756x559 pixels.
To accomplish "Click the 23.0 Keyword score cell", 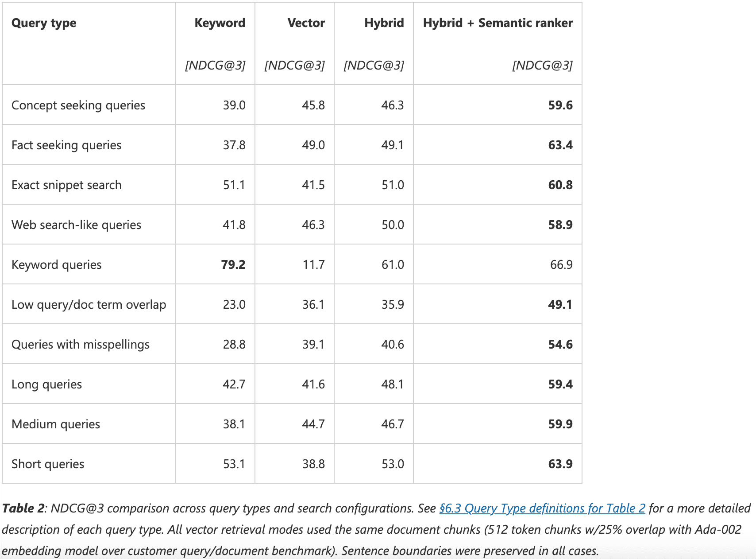I will [x=234, y=305].
